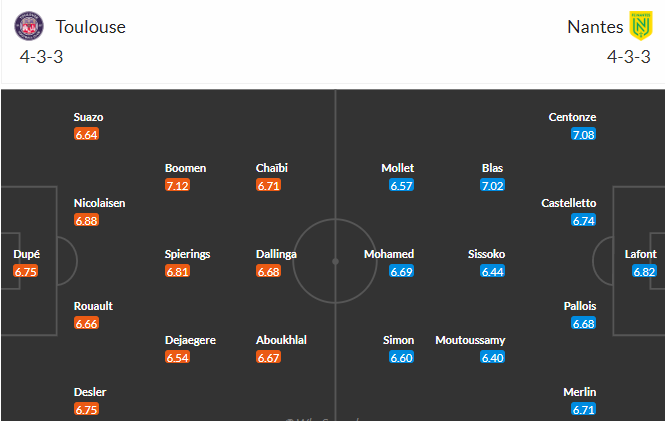The image size is (665, 421).
Task: Open Mohamed's player details
Action: point(389,254)
